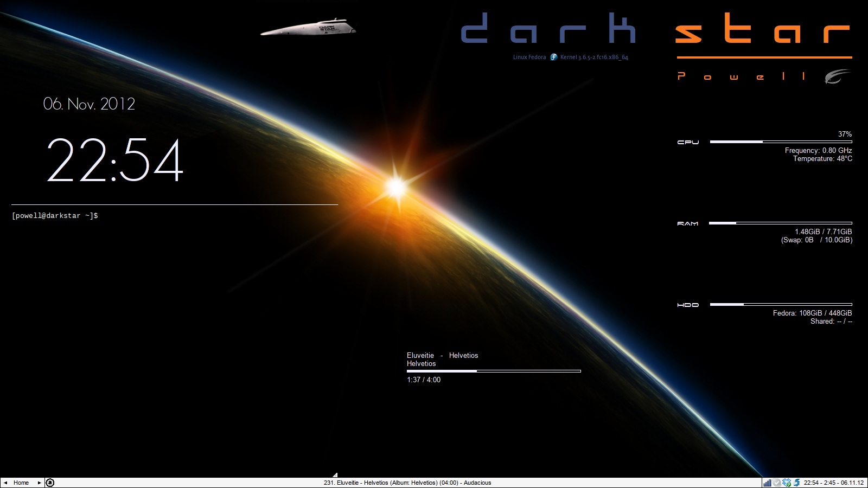Switch to next workspace with right arrow
The width and height of the screenshot is (868, 488).
[x=39, y=483]
